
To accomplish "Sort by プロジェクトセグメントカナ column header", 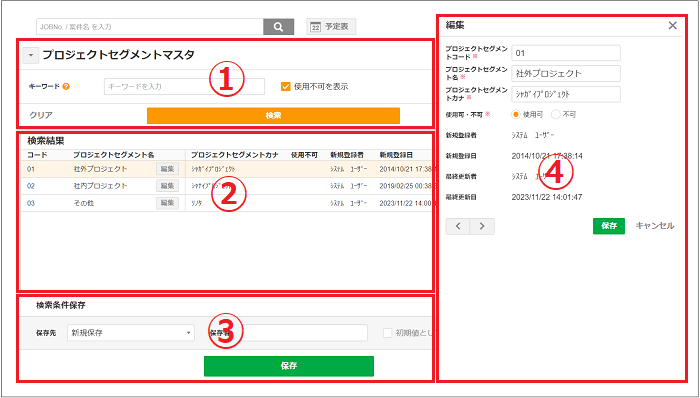I will tap(235, 155).
